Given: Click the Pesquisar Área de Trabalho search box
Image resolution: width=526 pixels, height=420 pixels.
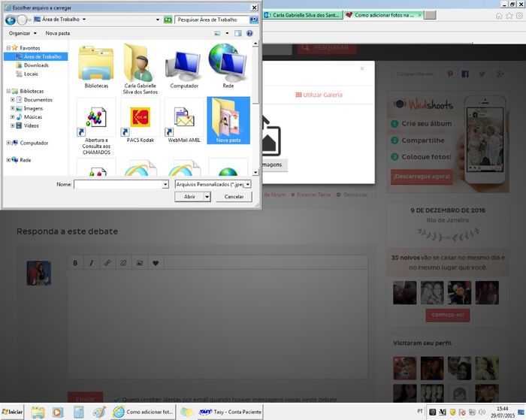Looking at the screenshot, I should [212, 20].
